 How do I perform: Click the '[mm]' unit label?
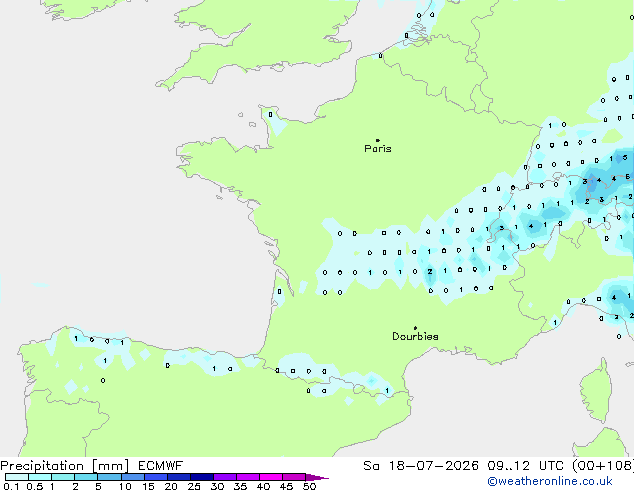(110, 466)
